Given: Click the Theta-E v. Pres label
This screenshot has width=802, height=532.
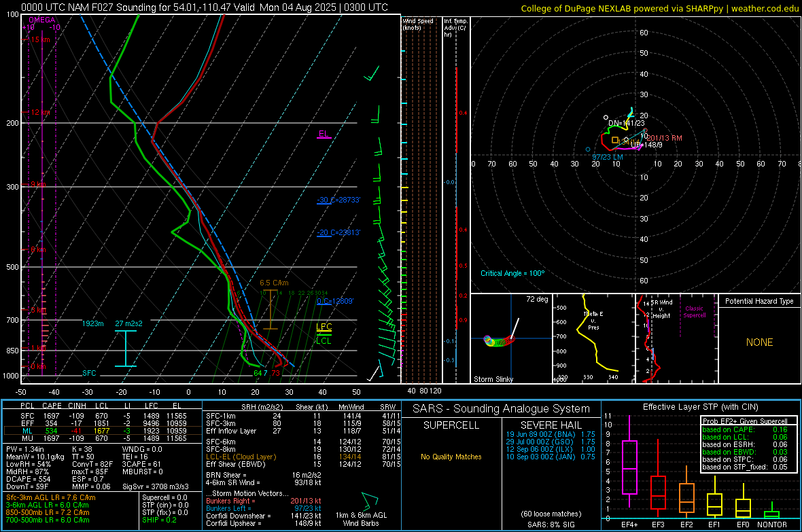Looking at the screenshot, I should click(x=593, y=320).
